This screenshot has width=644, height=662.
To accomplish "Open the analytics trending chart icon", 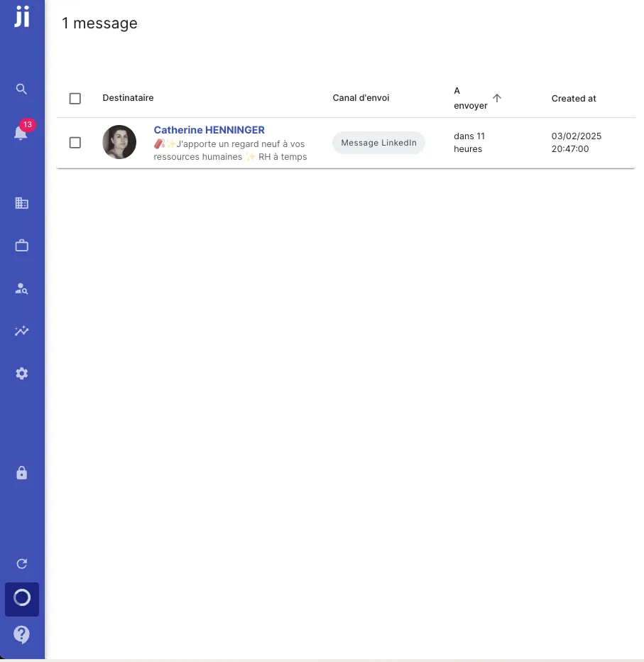I will [21, 330].
